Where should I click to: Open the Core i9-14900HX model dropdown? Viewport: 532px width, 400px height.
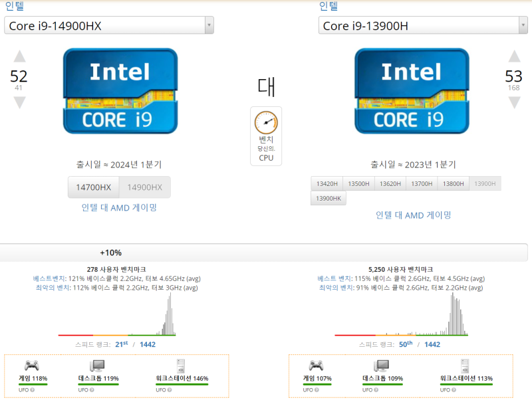click(109, 25)
